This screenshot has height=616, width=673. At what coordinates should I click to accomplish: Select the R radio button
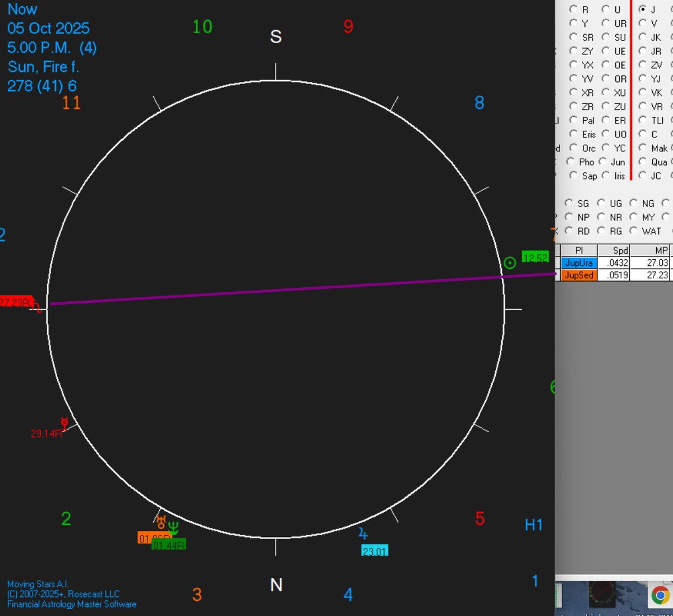click(x=573, y=9)
